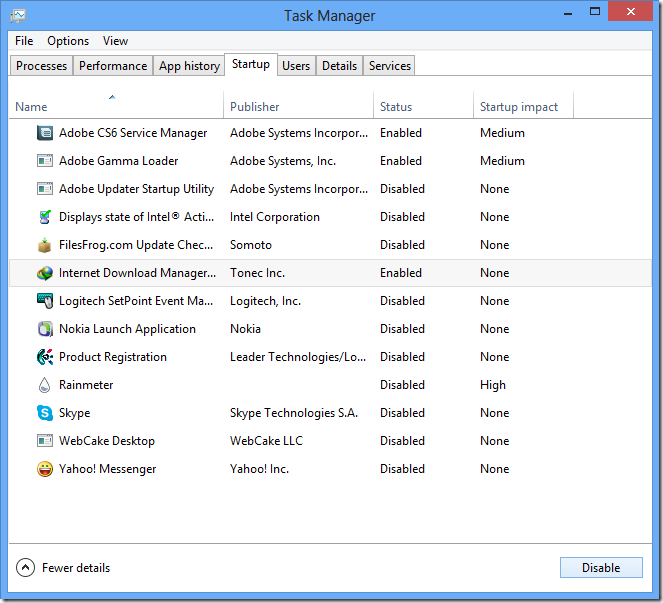Sort by Status column header
Image resolution: width=663 pixels, height=603 pixels.
click(x=396, y=107)
